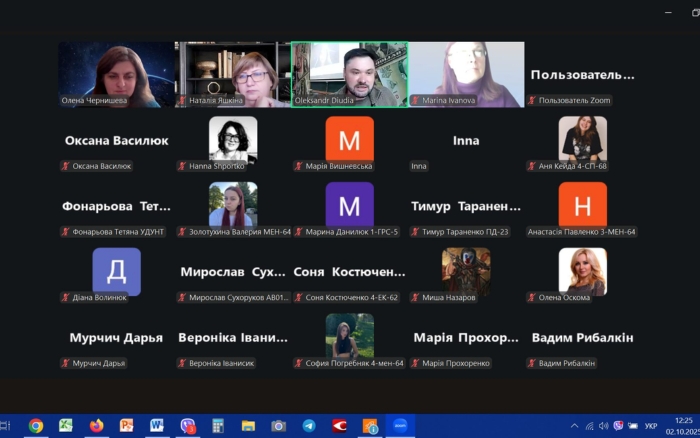
Task: Click the Zoom icon in the taskbar
Action: click(x=399, y=426)
